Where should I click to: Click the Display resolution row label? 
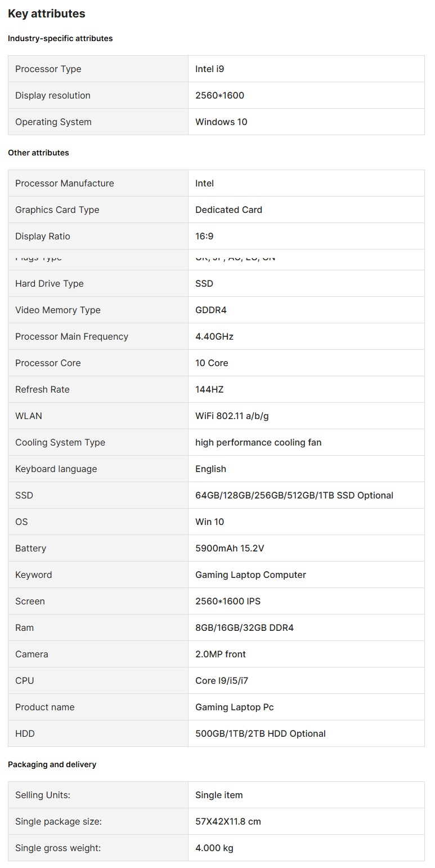[x=53, y=95]
